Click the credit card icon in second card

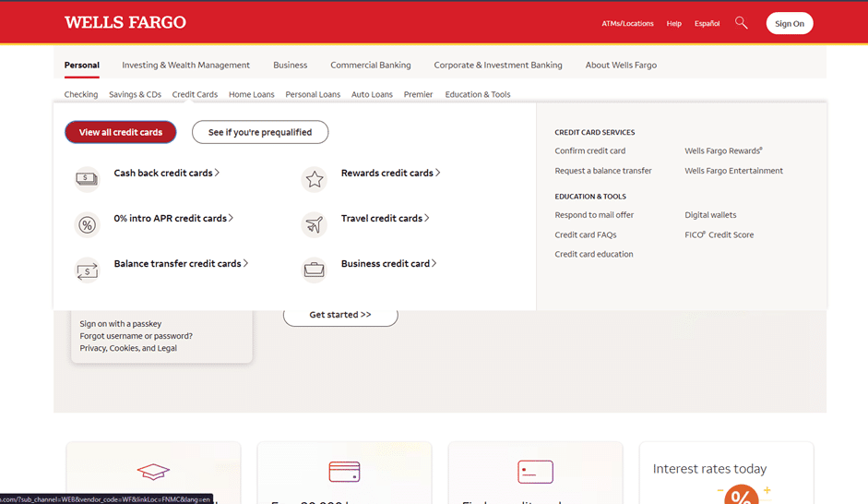[x=344, y=472]
